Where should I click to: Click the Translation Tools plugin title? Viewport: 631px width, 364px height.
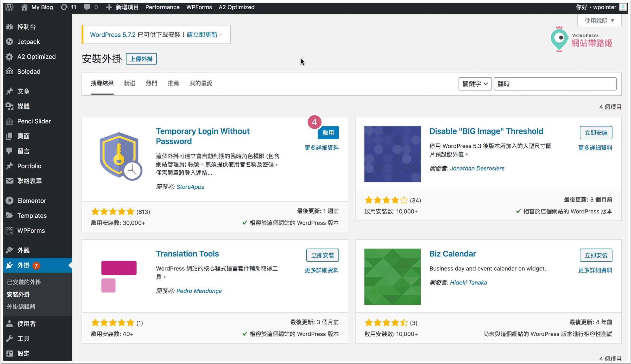(x=187, y=254)
